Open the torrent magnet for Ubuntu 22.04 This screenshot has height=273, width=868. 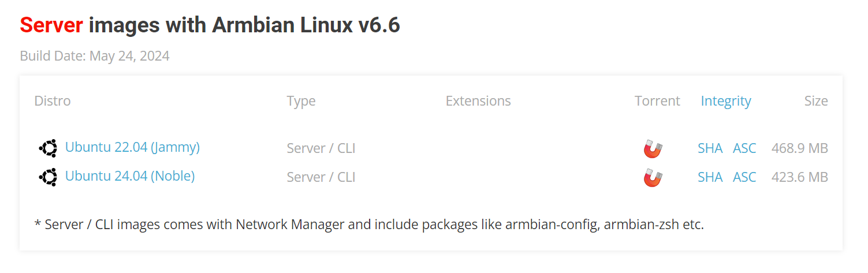click(x=653, y=149)
